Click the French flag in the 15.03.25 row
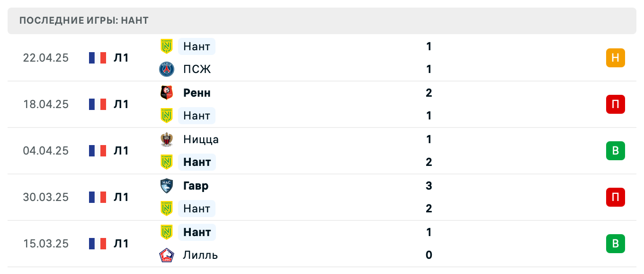 point(97,244)
